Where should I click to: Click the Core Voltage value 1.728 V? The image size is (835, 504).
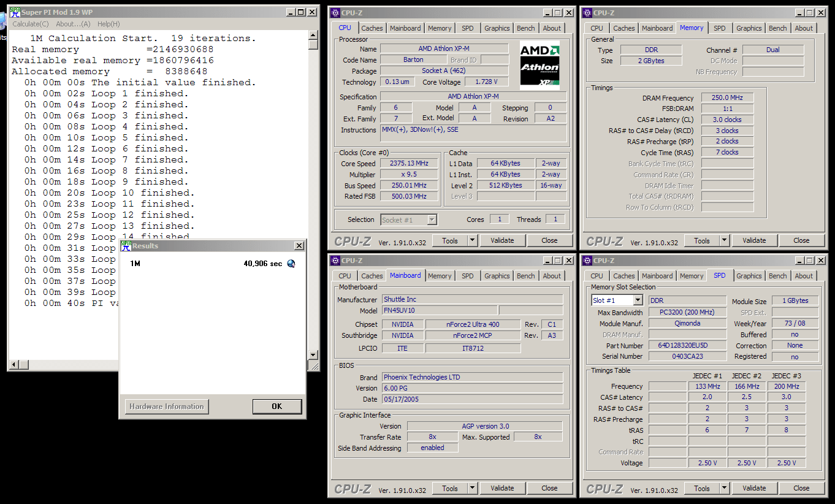(487, 82)
